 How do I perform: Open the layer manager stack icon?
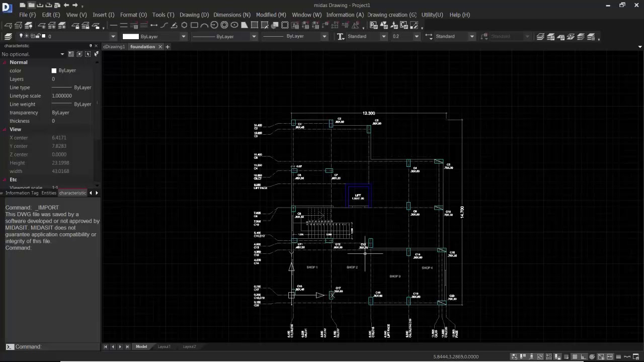coord(8,36)
